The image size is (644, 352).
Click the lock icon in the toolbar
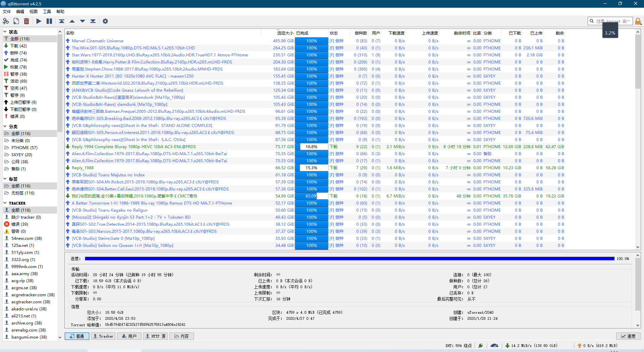[638, 21]
